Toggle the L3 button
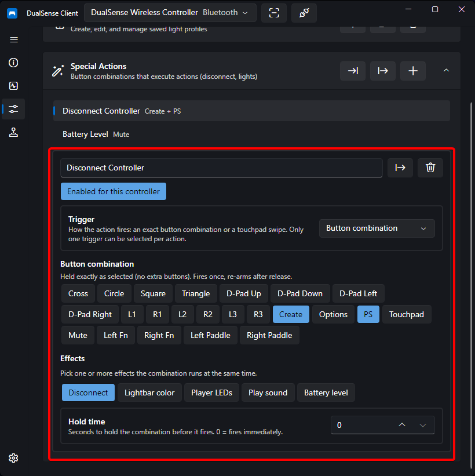 coord(233,314)
